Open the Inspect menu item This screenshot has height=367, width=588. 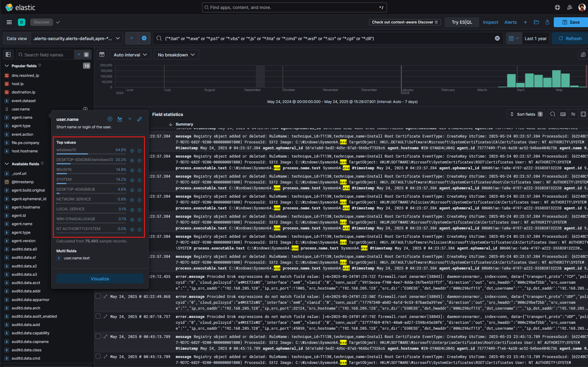click(490, 22)
